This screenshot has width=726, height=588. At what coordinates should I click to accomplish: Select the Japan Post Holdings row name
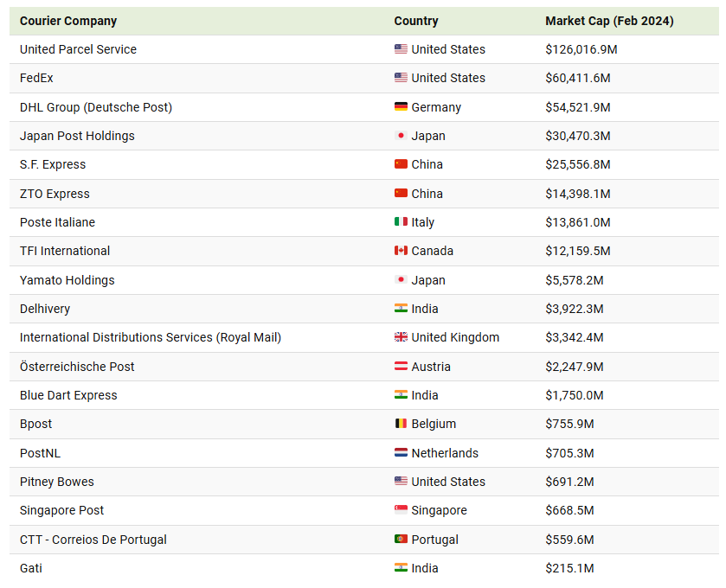click(x=77, y=136)
